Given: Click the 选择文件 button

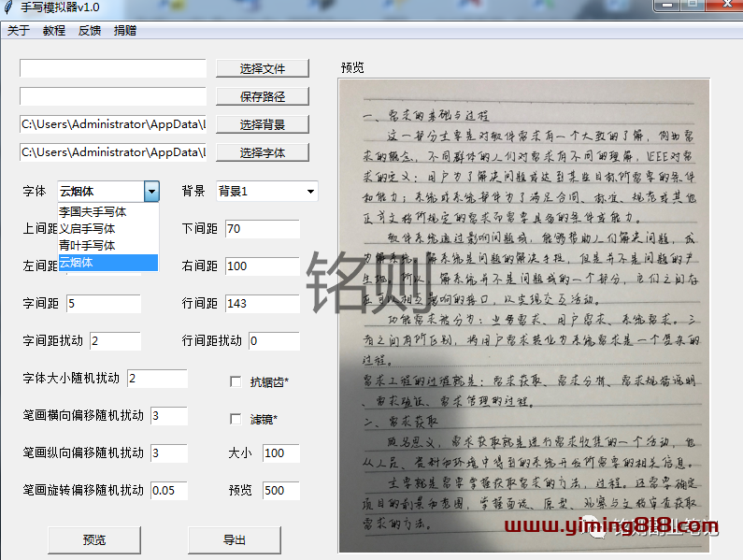Looking at the screenshot, I should (x=262, y=68).
